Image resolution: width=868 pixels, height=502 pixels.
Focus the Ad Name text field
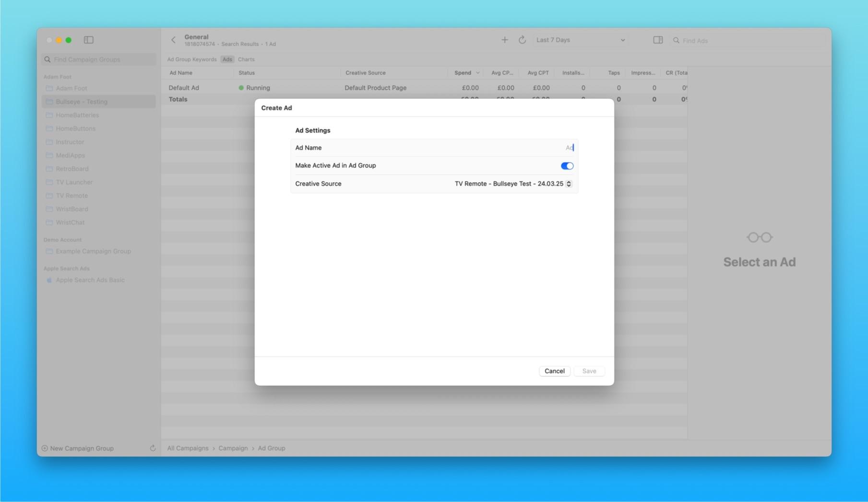434,148
